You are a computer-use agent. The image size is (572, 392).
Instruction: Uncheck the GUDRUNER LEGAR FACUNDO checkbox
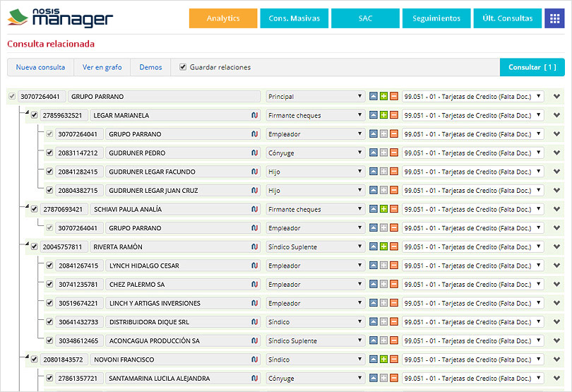49,171
